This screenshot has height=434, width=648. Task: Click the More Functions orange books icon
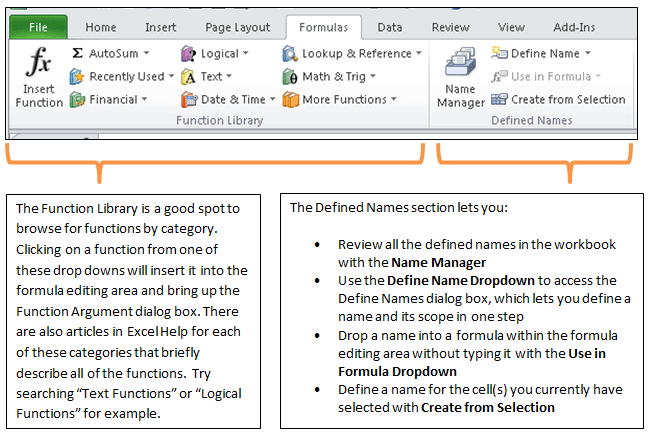[291, 100]
